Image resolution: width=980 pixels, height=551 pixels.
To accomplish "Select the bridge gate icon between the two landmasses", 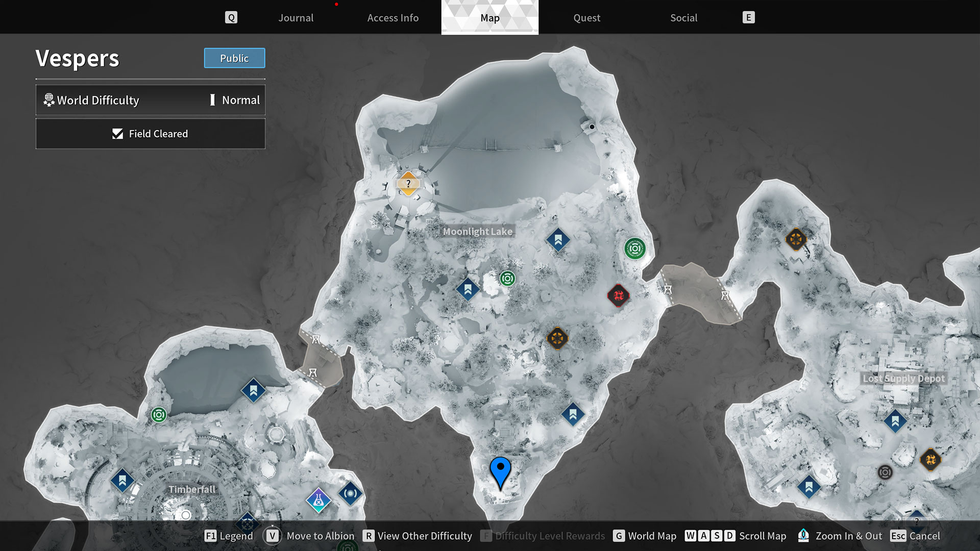I will click(669, 291).
